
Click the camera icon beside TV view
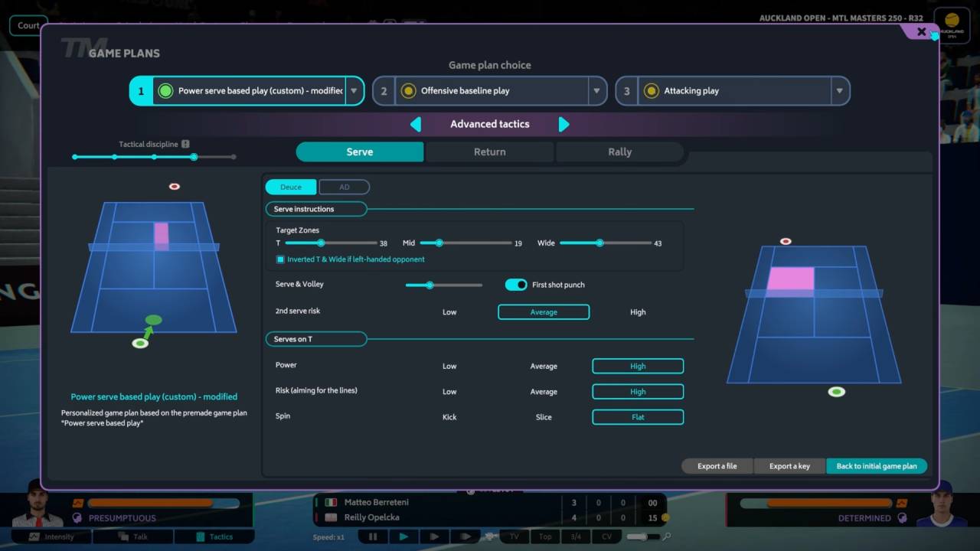489,536
